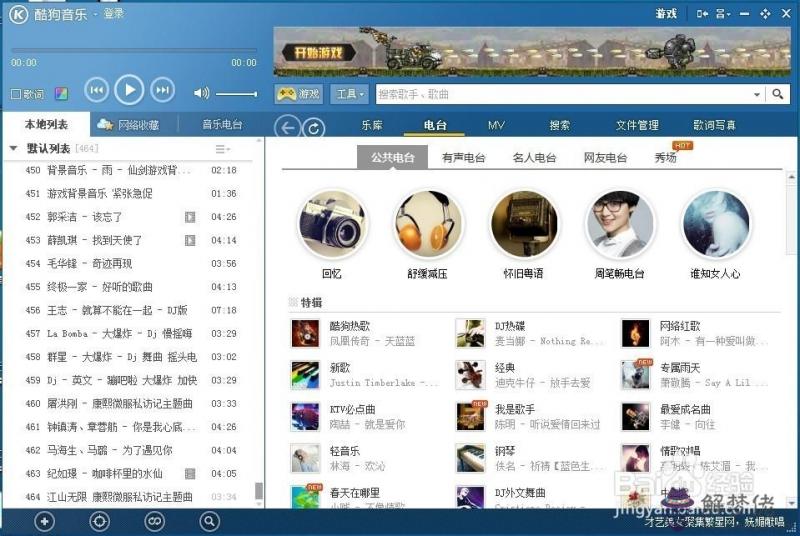Skip to next track button
The image size is (800, 536).
coord(162,90)
